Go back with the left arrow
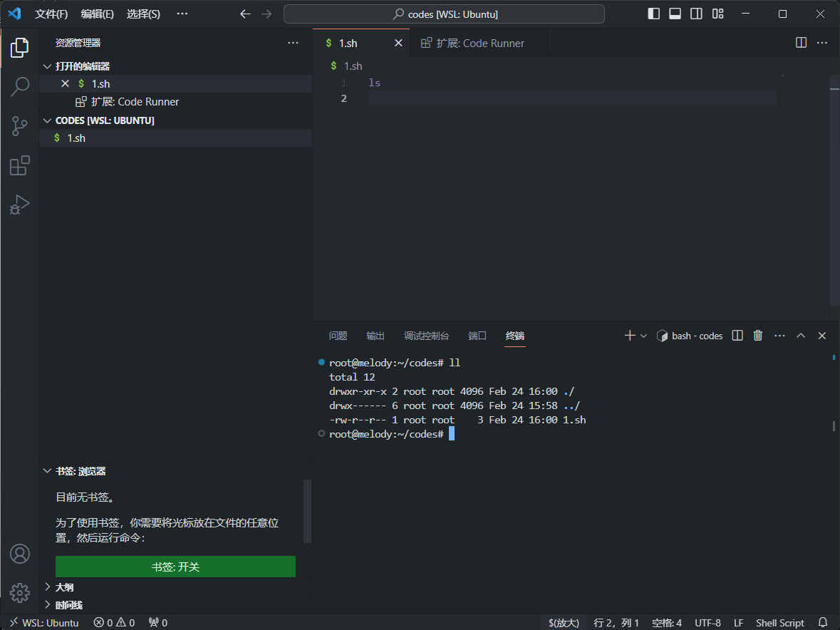 245,14
